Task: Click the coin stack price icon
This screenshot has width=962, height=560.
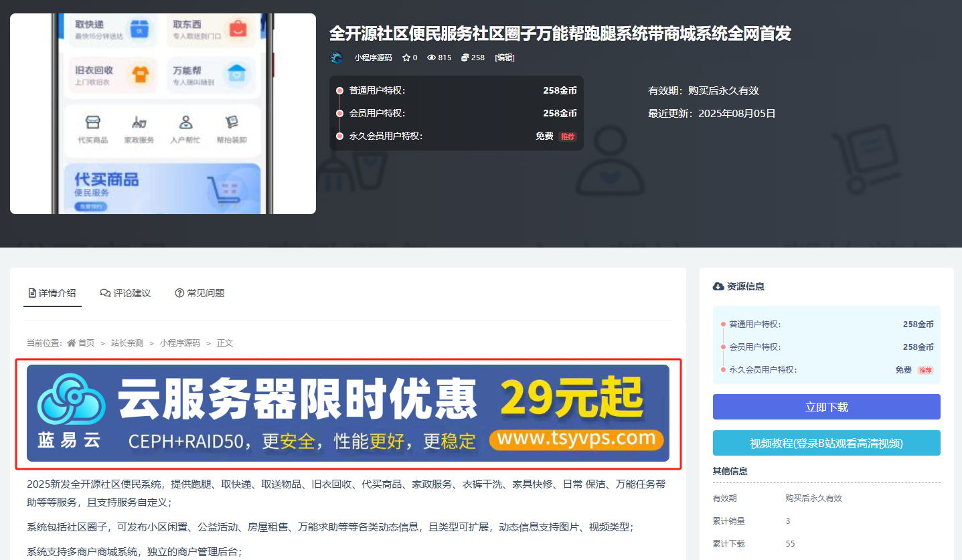Action: point(465,58)
